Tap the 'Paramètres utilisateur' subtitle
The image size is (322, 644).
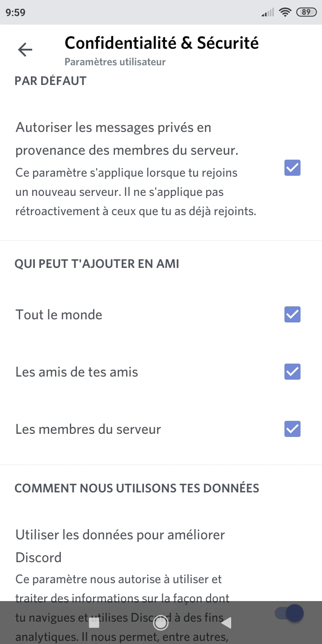[x=115, y=62]
